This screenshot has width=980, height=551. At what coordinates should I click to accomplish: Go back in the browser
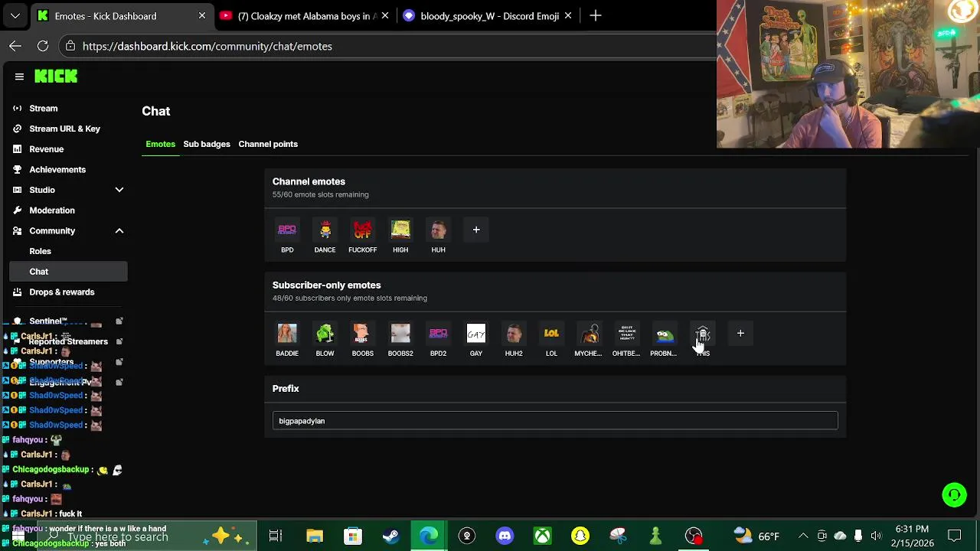(15, 46)
